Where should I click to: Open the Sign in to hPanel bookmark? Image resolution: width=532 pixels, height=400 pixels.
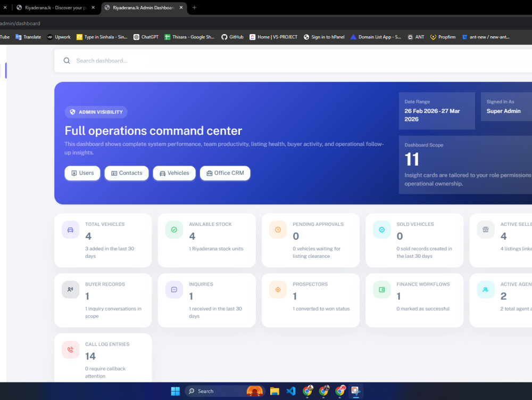click(x=323, y=37)
